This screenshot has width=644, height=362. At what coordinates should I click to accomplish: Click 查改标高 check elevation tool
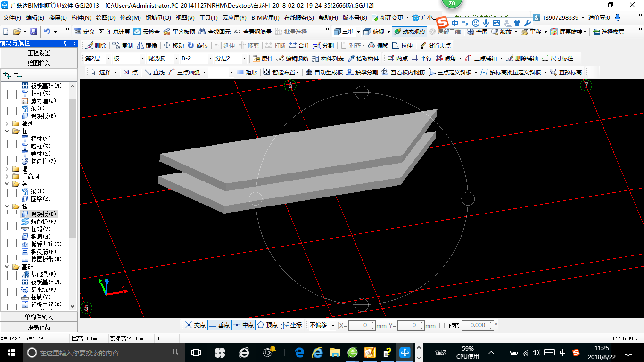[566, 72]
